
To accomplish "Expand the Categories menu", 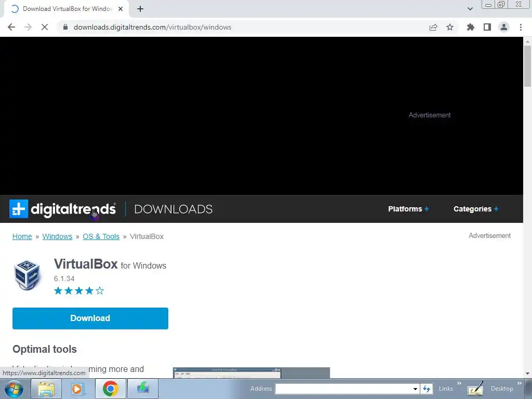I will click(x=476, y=209).
